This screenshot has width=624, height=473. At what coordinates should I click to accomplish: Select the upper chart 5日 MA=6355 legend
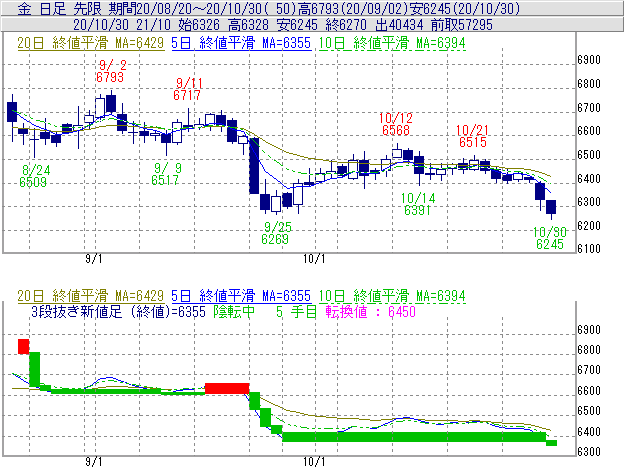coord(241,43)
